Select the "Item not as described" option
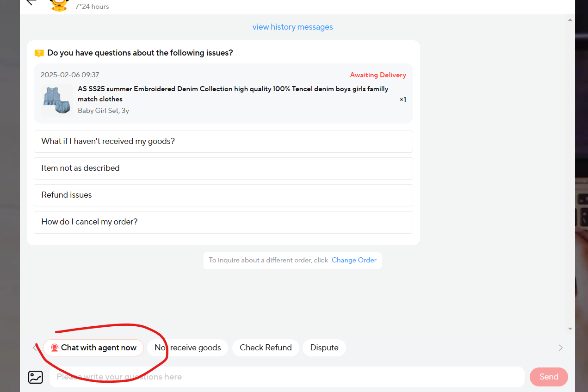 click(x=223, y=168)
